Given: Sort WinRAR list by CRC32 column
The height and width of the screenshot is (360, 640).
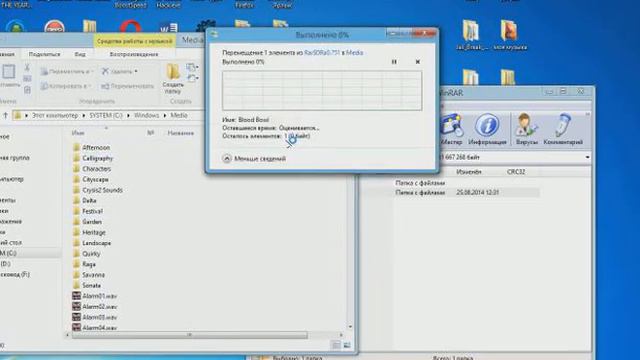Looking at the screenshot, I should [516, 172].
